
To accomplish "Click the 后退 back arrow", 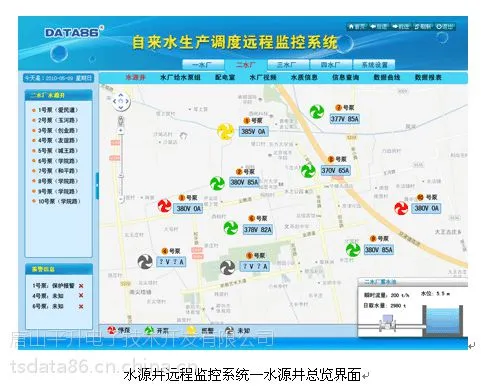I will [x=379, y=27].
